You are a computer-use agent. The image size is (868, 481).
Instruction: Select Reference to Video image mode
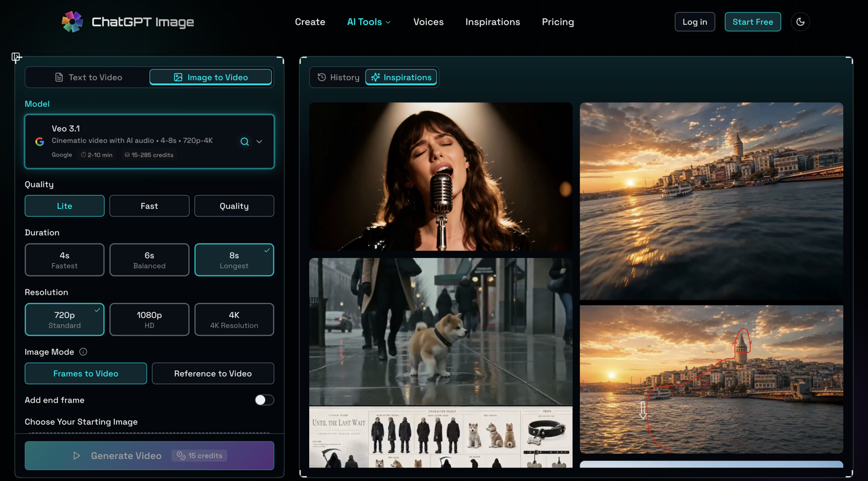213,374
